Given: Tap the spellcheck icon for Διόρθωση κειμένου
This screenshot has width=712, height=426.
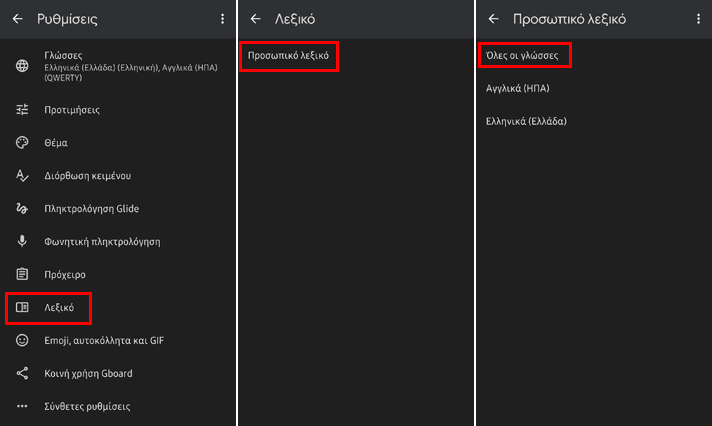Looking at the screenshot, I should click(x=22, y=175).
